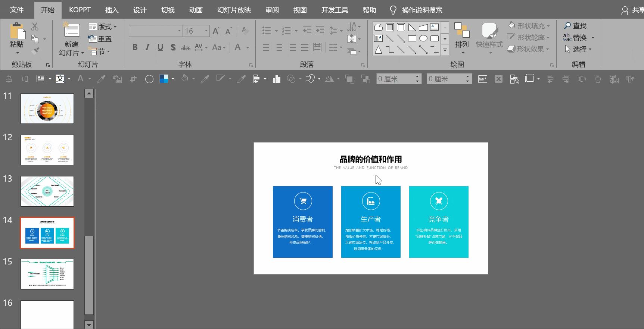This screenshot has height=329, width=644.
Task: Click the New Slide (新建幻灯片) icon
Action: [71, 31]
